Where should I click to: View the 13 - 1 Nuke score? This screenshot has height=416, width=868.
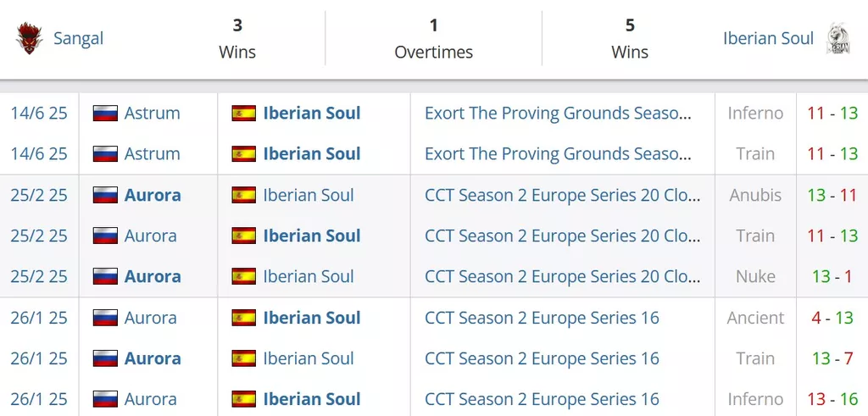pyautogui.click(x=832, y=276)
